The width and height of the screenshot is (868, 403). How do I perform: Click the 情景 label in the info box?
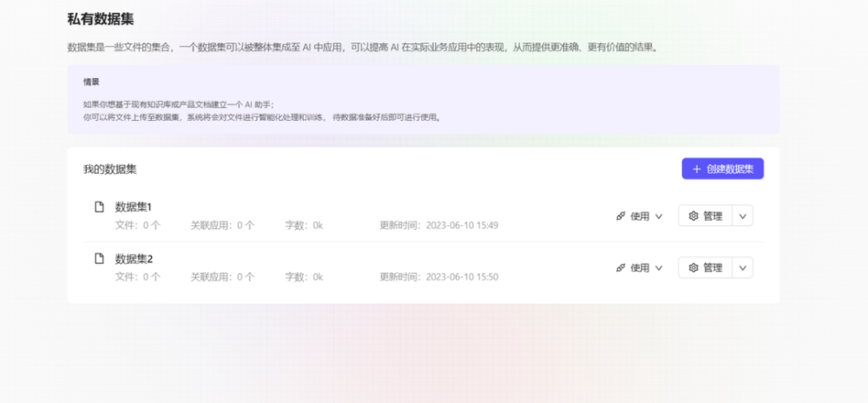point(91,82)
